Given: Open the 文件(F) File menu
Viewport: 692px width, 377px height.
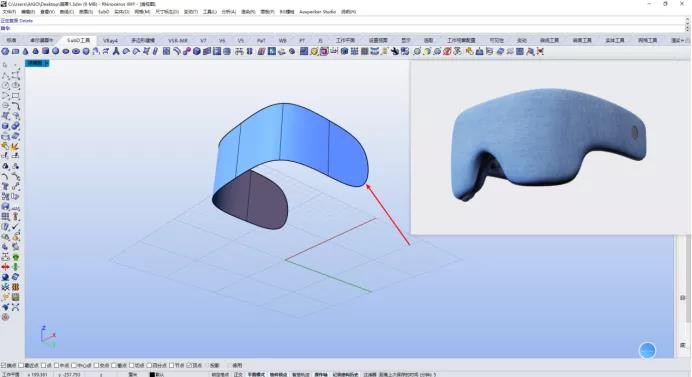Looking at the screenshot, I should (x=9, y=12).
